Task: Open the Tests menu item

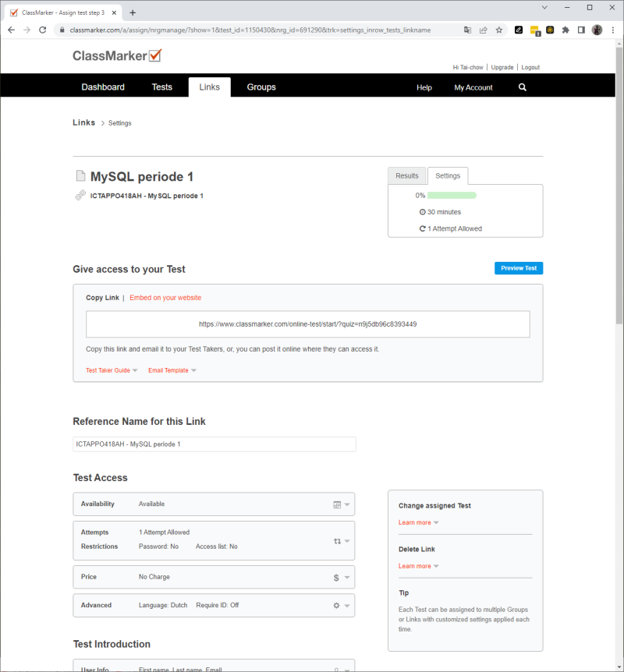Action: pos(161,87)
